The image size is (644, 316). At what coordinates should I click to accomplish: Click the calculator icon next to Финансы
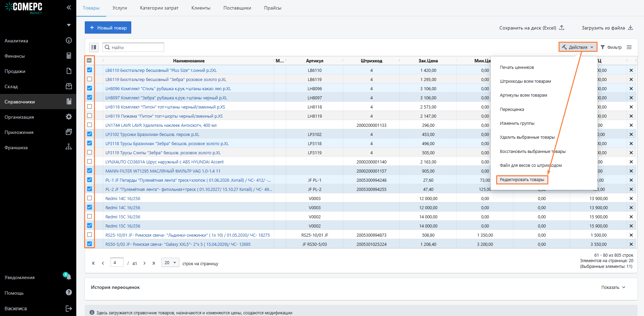69,56
